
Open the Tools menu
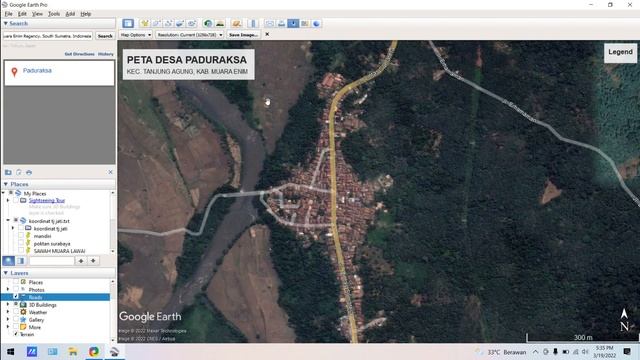(x=54, y=14)
